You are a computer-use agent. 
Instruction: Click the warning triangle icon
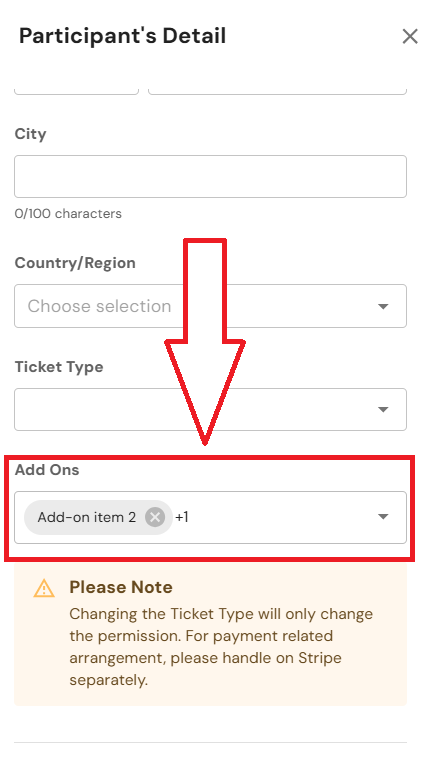(44, 588)
